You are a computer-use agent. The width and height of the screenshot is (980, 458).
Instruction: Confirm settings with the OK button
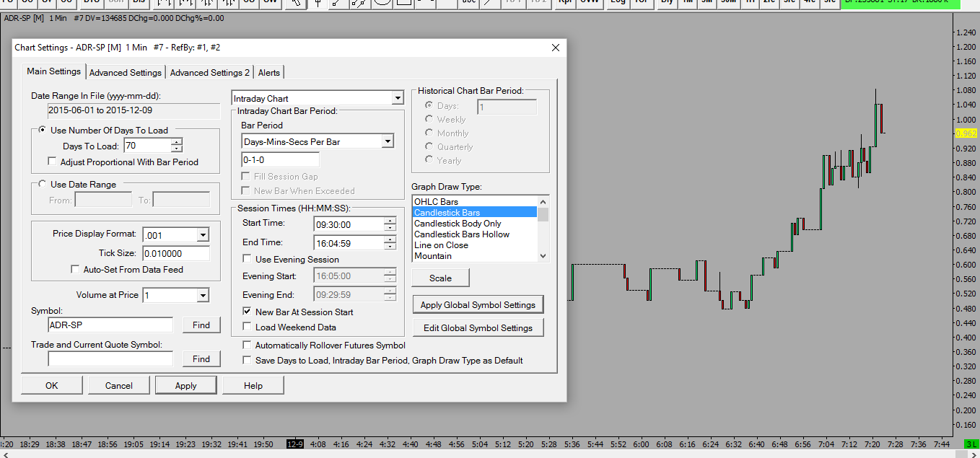pos(52,385)
